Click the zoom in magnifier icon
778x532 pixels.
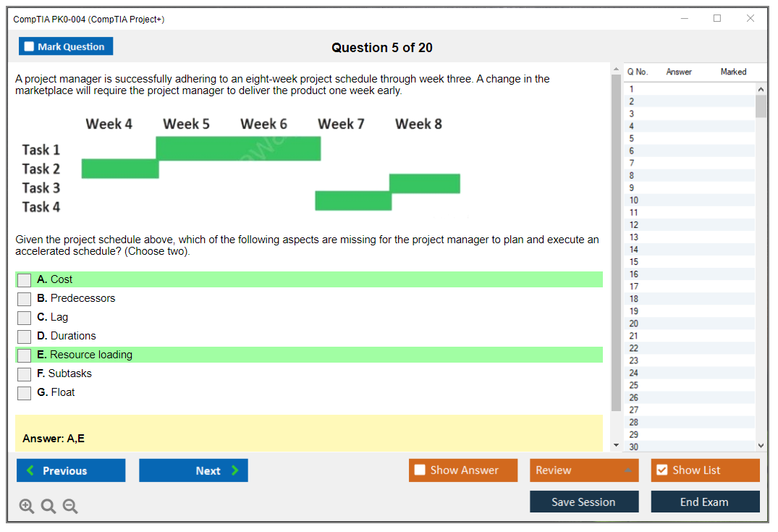coord(27,507)
